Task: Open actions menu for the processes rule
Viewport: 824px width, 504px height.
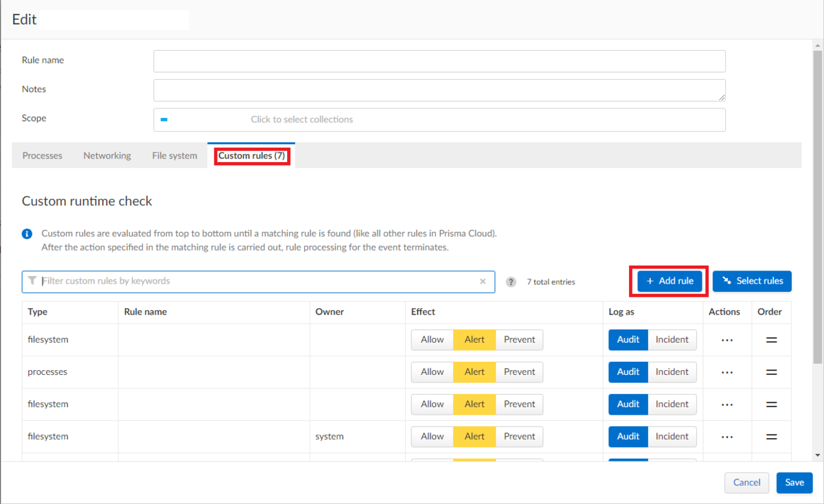Action: (x=727, y=372)
